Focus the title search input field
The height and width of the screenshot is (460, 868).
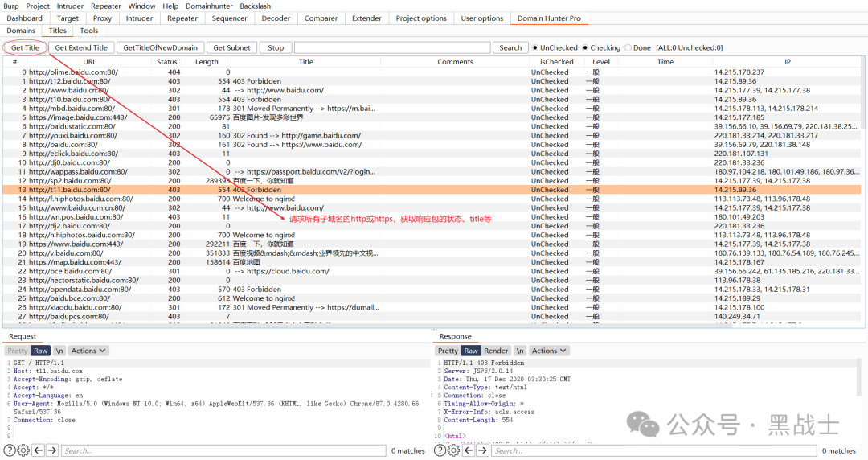pyautogui.click(x=392, y=47)
